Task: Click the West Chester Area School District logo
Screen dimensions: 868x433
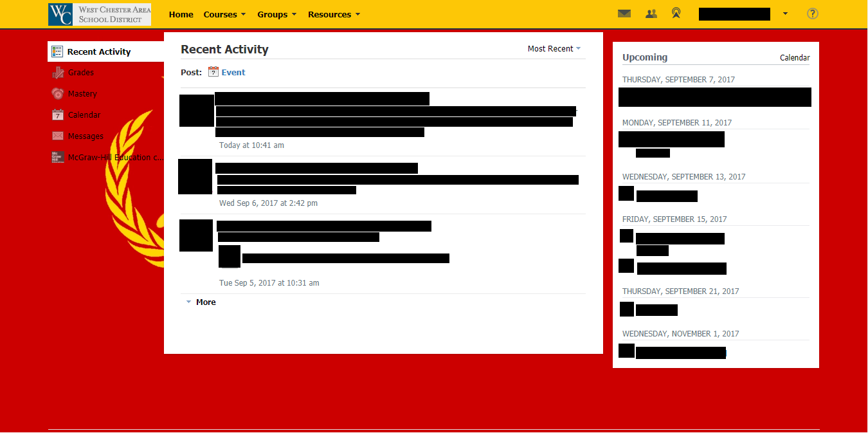Action: pos(99,14)
